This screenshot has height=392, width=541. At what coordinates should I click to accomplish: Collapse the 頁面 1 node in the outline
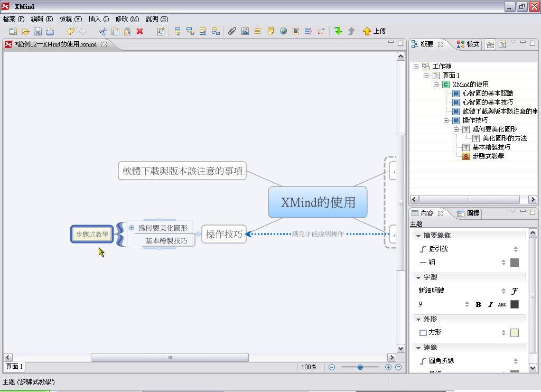pos(426,76)
